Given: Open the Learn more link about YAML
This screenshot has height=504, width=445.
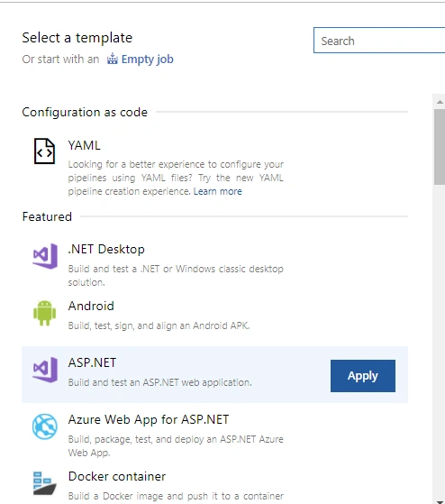Looking at the screenshot, I should pyautogui.click(x=218, y=191).
